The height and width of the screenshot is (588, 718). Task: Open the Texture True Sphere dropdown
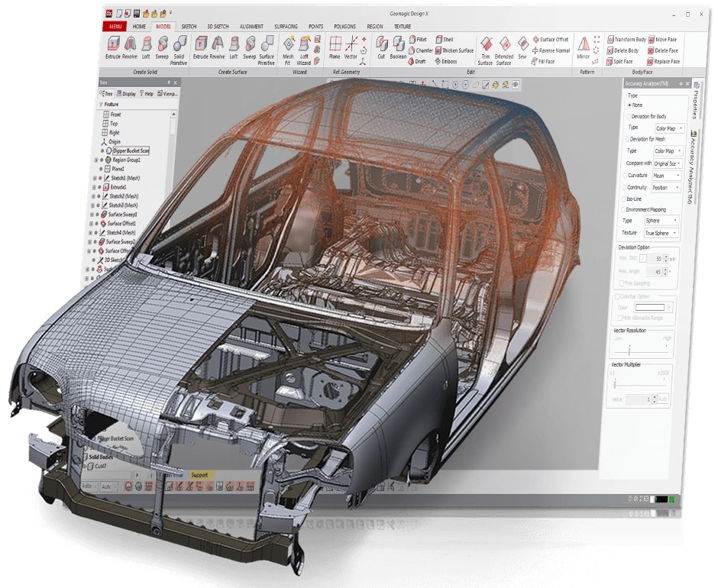click(660, 233)
